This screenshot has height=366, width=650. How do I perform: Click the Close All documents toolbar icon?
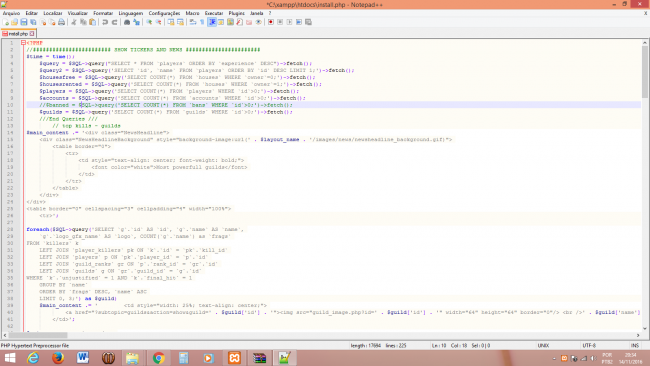click(x=52, y=22)
